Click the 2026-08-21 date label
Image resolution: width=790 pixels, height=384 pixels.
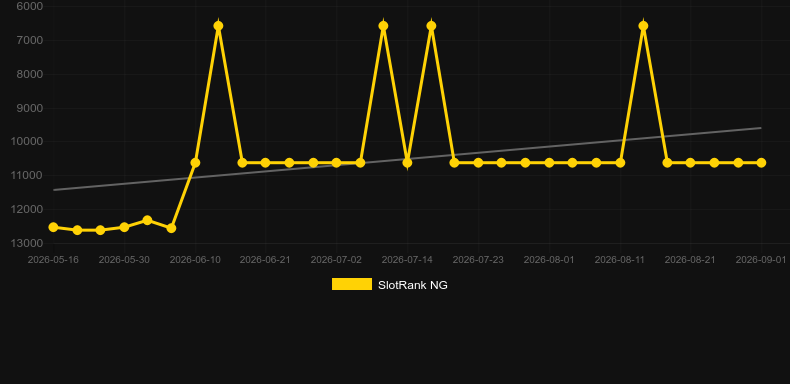click(690, 260)
